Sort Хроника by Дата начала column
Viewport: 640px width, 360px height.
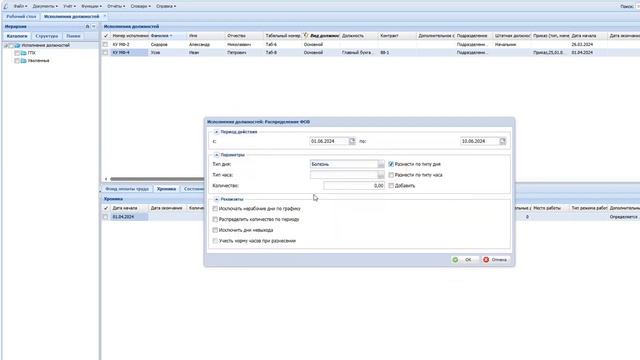click(129, 208)
